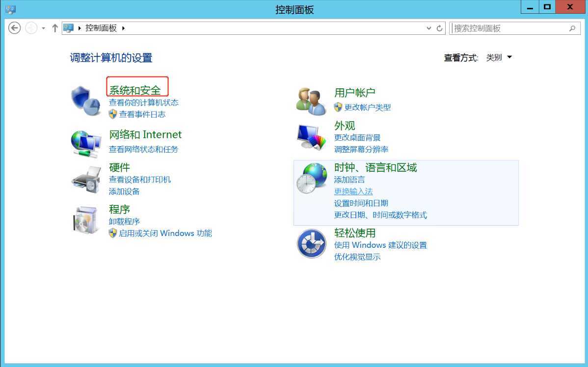This screenshot has width=588, height=367.
Task: Expand the address bar history dropdown
Action: [x=429, y=28]
